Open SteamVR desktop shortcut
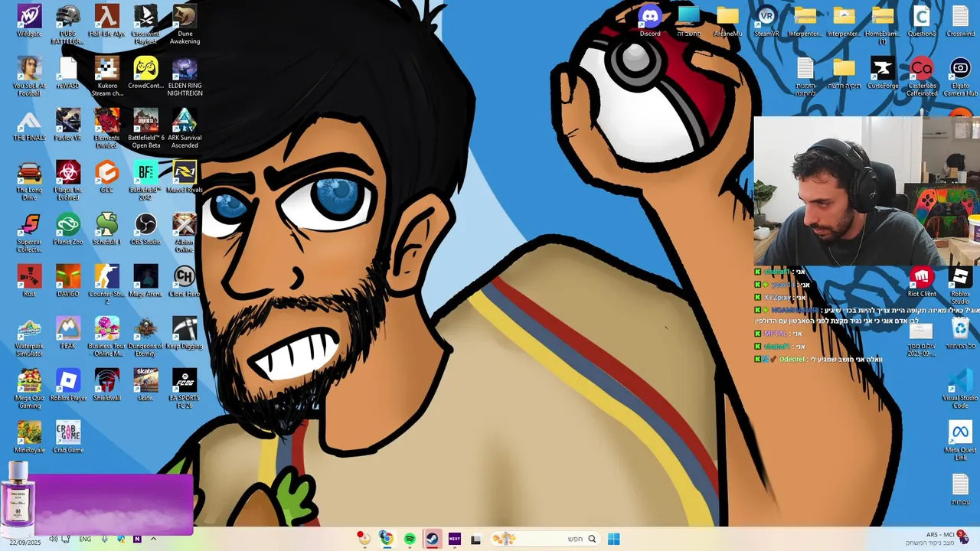Viewport: 980px width, 551px height. point(766,21)
